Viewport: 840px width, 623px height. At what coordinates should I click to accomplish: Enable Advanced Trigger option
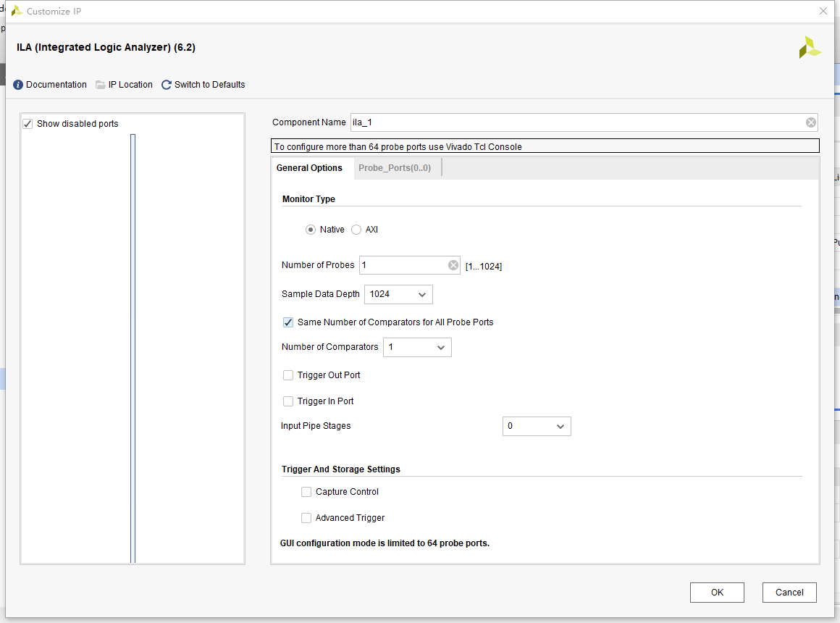(x=306, y=518)
